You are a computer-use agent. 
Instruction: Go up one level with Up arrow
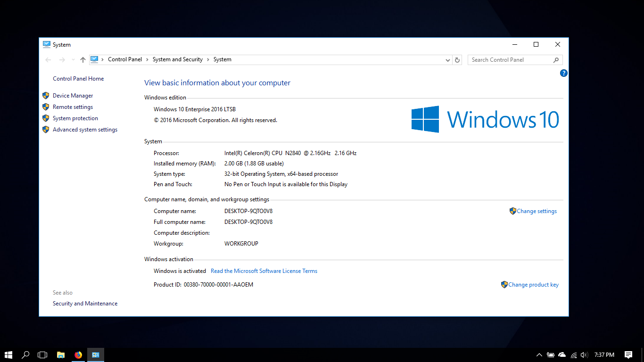coord(83,60)
